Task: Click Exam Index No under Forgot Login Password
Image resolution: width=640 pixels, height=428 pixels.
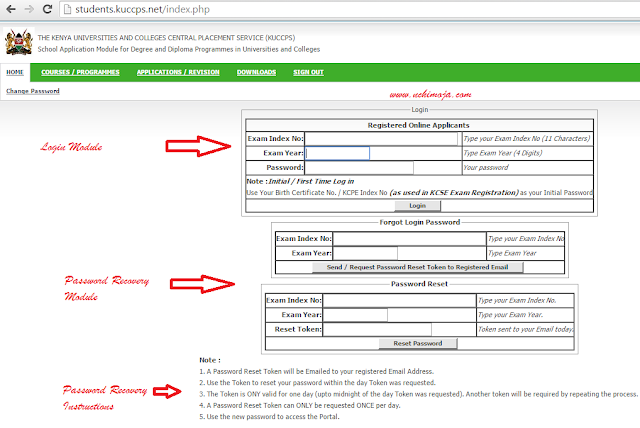Action: point(409,239)
